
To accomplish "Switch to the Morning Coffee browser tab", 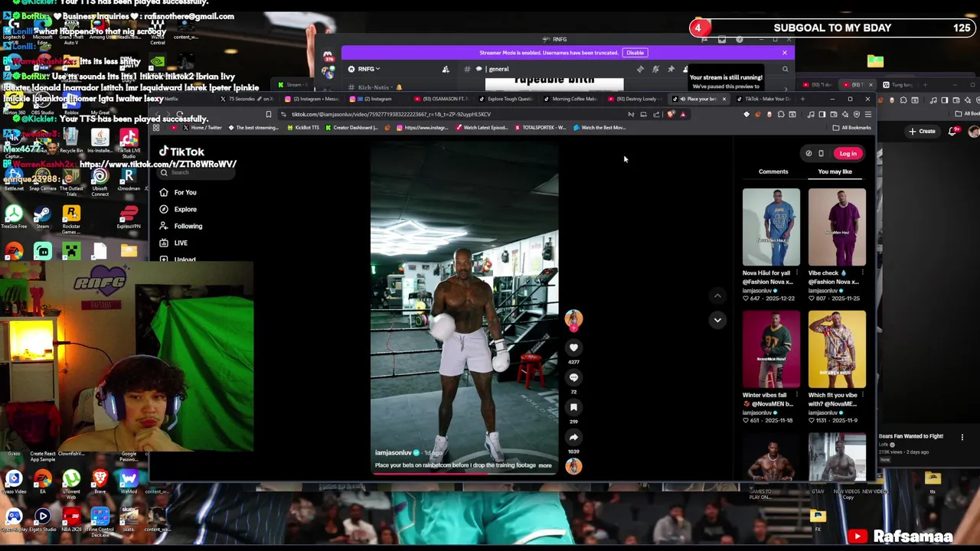I will coord(570,99).
